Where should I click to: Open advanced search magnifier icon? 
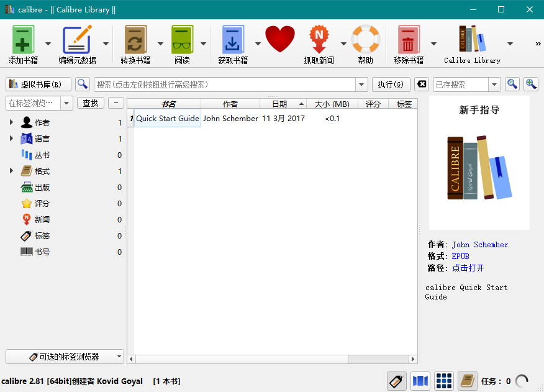click(83, 84)
